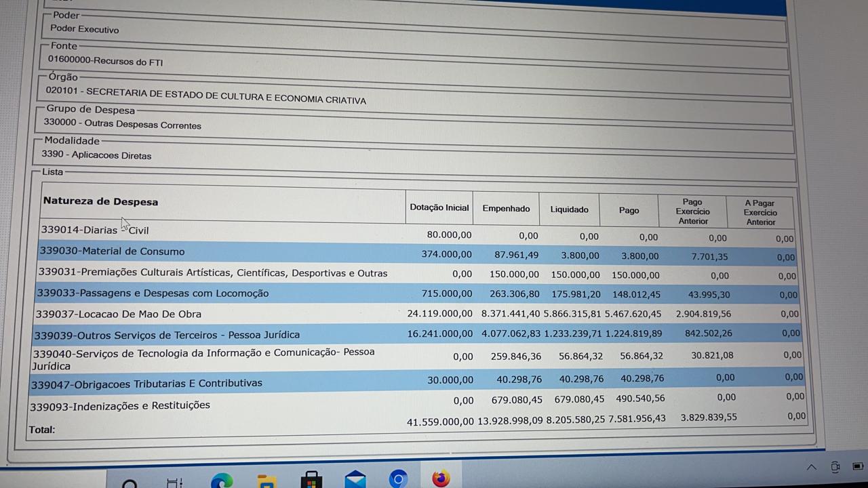Click the Chromium browser taskbar icon

point(398,479)
